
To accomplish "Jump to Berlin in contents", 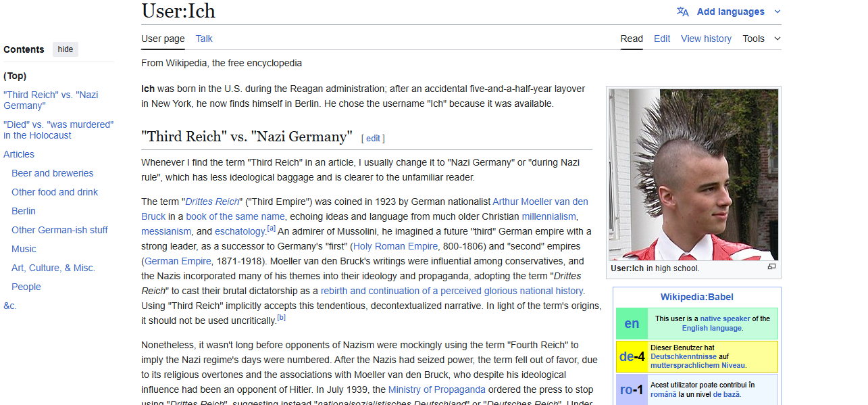I will 24,211.
